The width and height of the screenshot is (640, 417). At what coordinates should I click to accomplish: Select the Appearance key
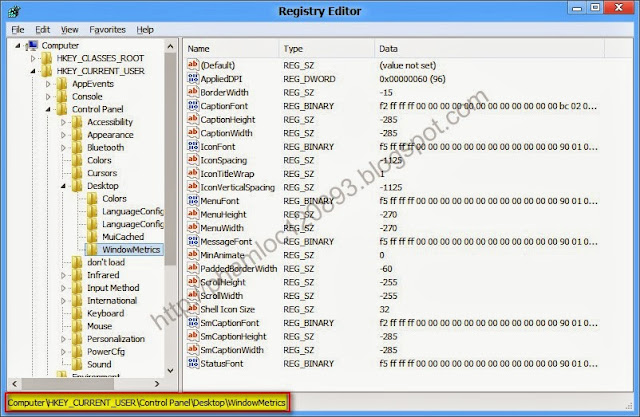pyautogui.click(x=110, y=135)
